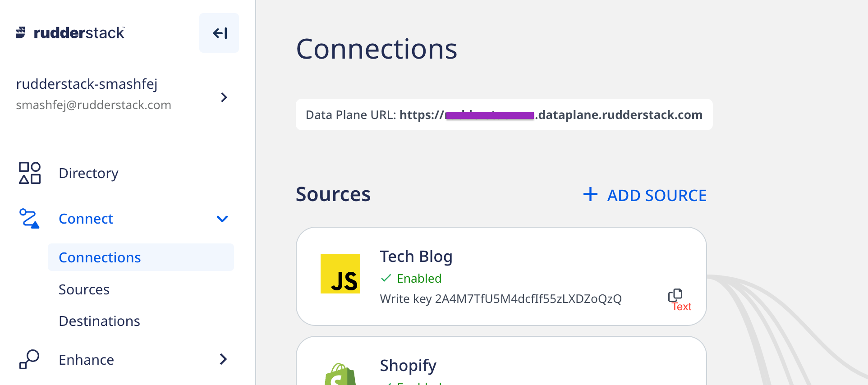Image resolution: width=868 pixels, height=385 pixels.
Task: Click the JavaScript source logo
Action: coord(340,274)
